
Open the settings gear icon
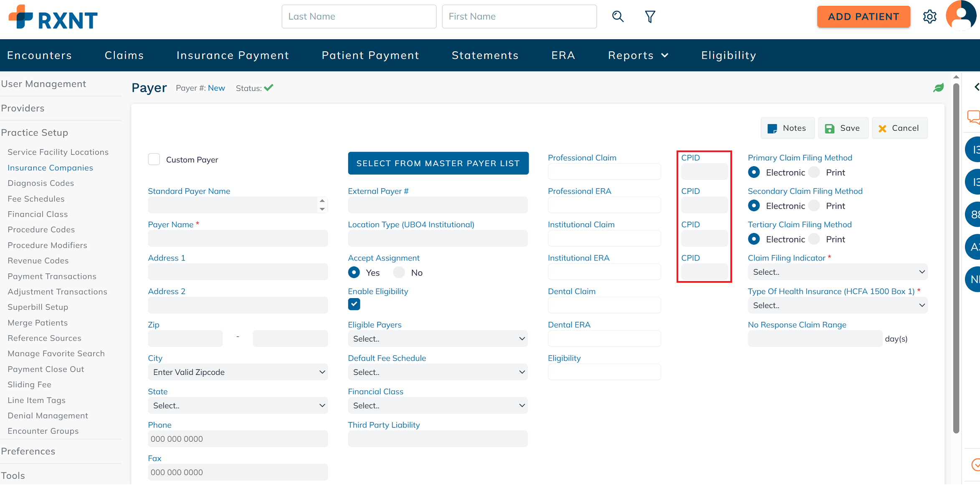929,17
